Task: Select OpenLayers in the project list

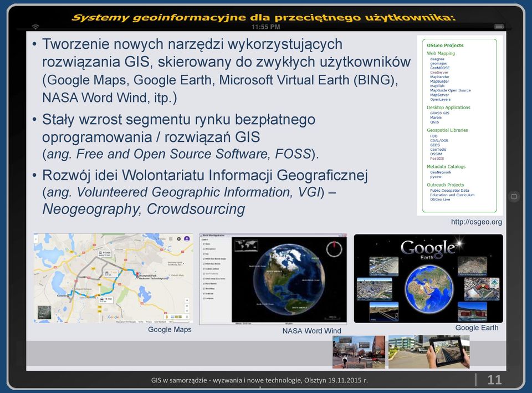Action: coord(440,99)
